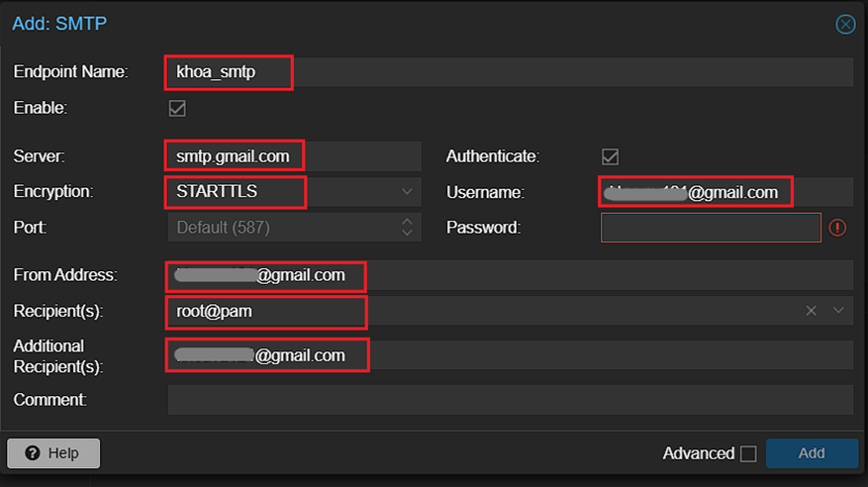Click the question mark Help icon

point(33,452)
